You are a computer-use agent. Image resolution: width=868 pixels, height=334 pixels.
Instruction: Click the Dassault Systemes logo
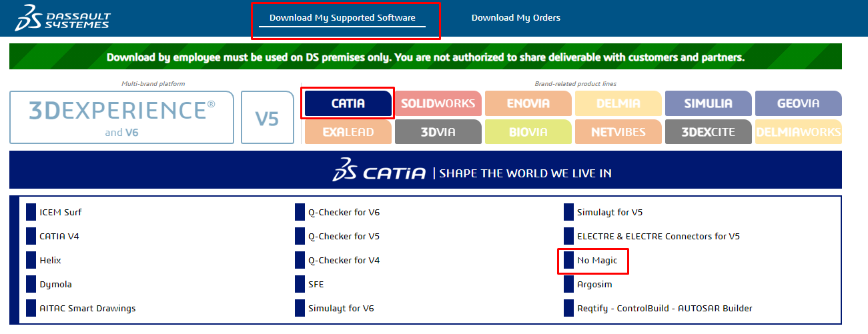[63, 18]
